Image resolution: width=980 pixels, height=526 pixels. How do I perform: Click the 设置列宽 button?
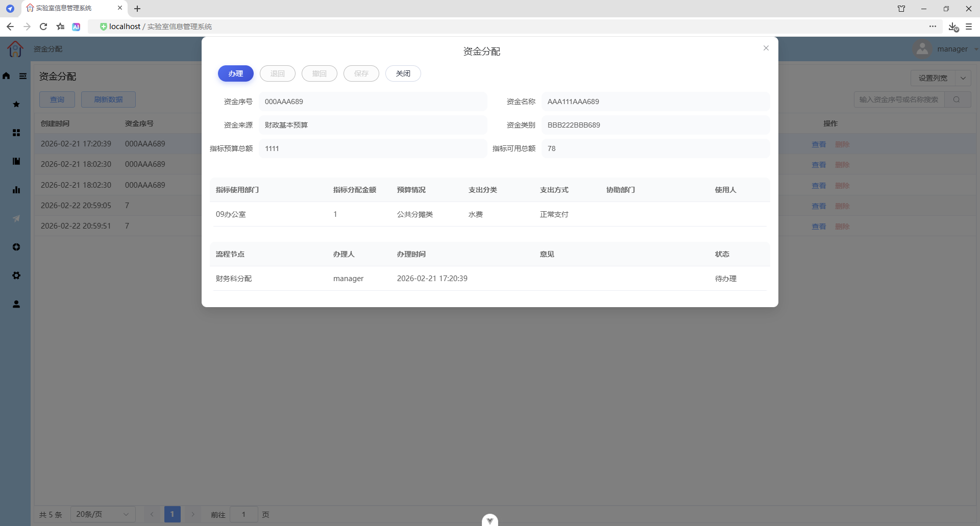933,78
